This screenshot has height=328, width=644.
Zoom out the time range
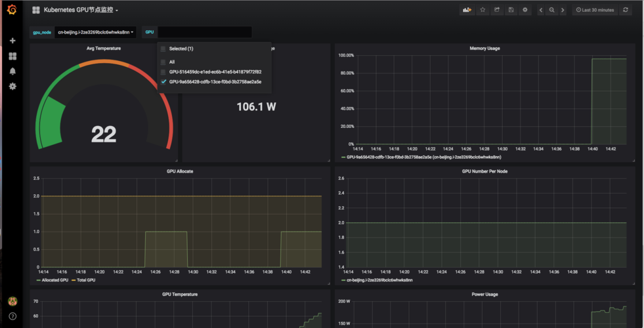click(x=552, y=10)
